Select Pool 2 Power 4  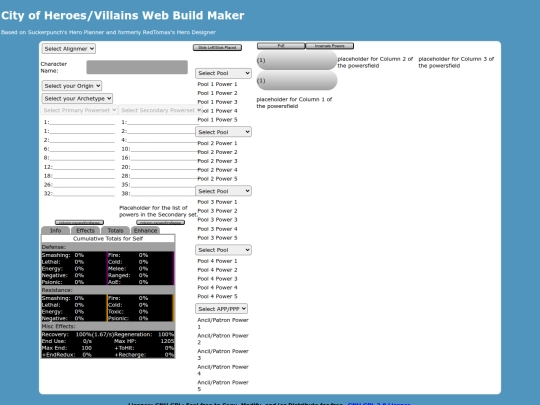coord(217,170)
